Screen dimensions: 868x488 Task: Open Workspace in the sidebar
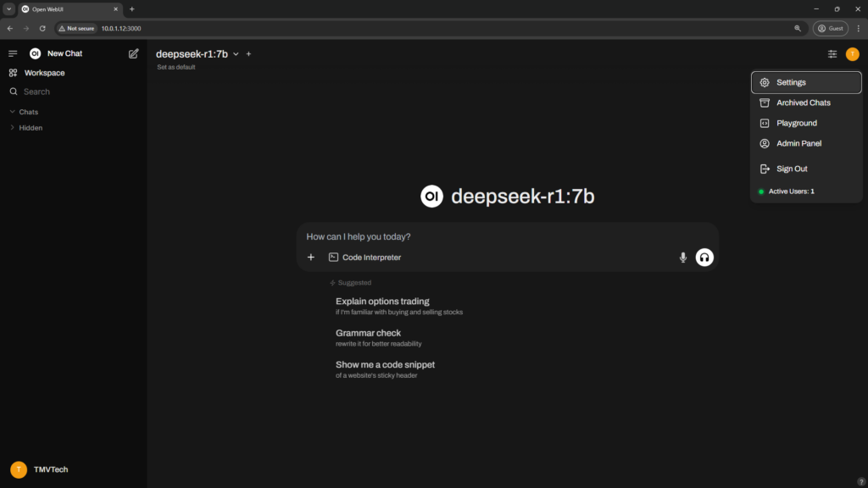[x=44, y=73]
